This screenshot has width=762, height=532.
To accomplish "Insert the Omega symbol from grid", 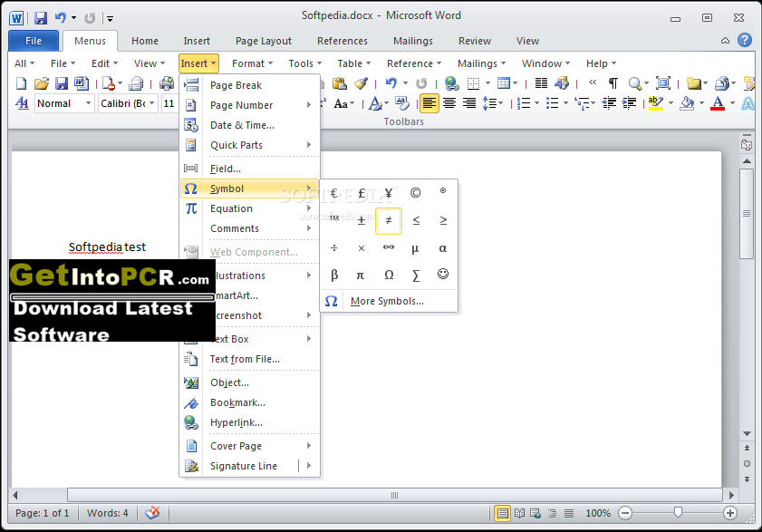I will pyautogui.click(x=389, y=276).
